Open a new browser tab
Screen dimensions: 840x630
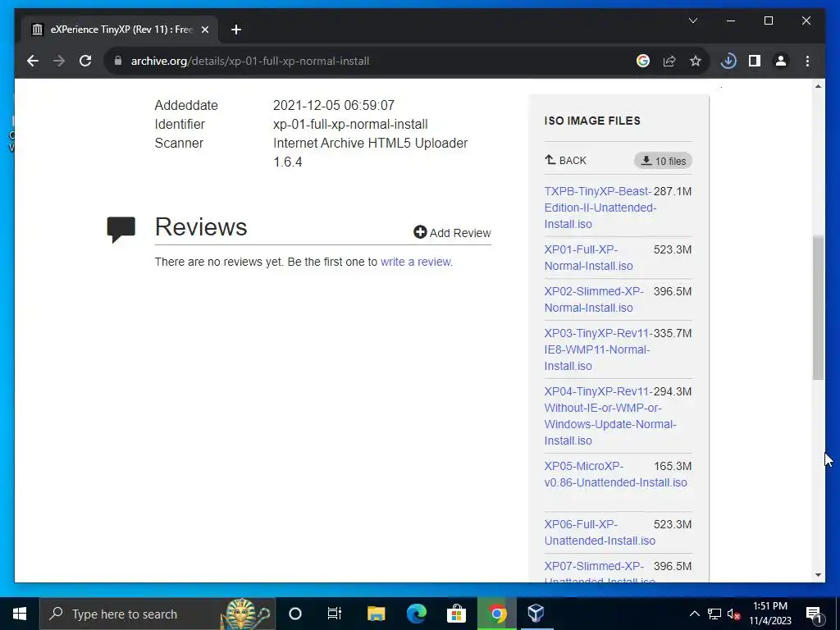click(x=235, y=30)
